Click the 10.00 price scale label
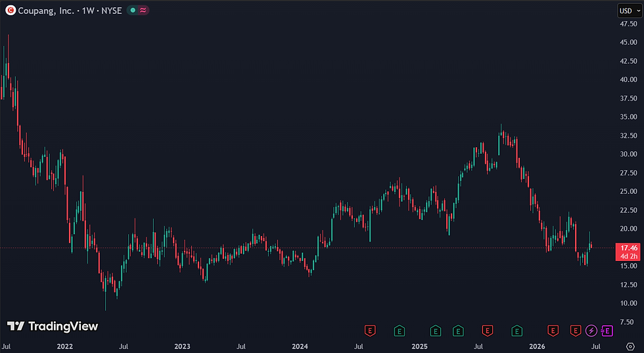Screen dimensions: 644x353 coord(628,303)
